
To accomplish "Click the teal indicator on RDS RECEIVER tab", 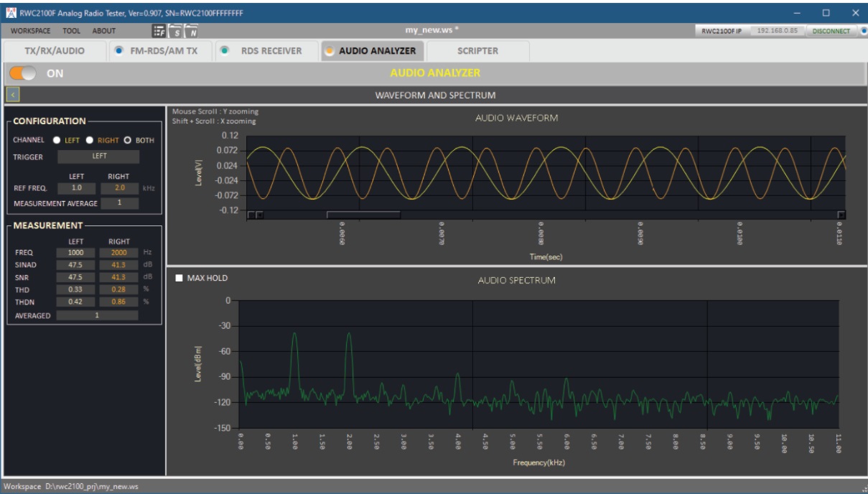I will tap(225, 51).
